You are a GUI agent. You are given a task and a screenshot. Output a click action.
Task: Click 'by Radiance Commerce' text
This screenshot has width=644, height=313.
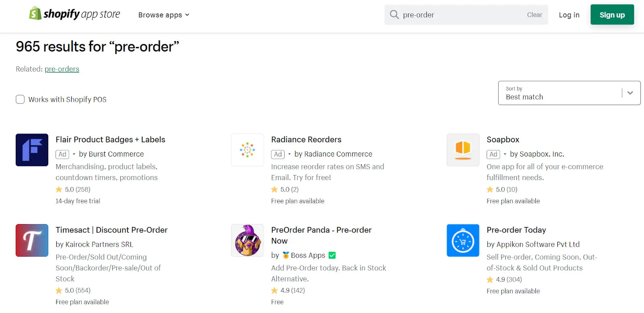(x=333, y=154)
